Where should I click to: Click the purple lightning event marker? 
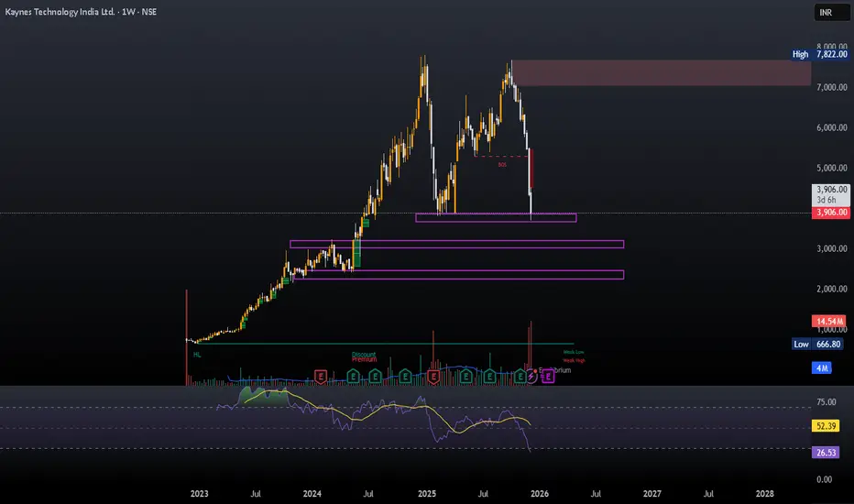[531, 377]
